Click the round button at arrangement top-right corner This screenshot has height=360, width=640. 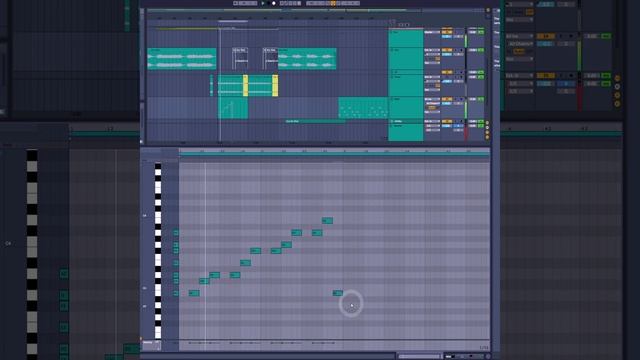(x=488, y=10)
